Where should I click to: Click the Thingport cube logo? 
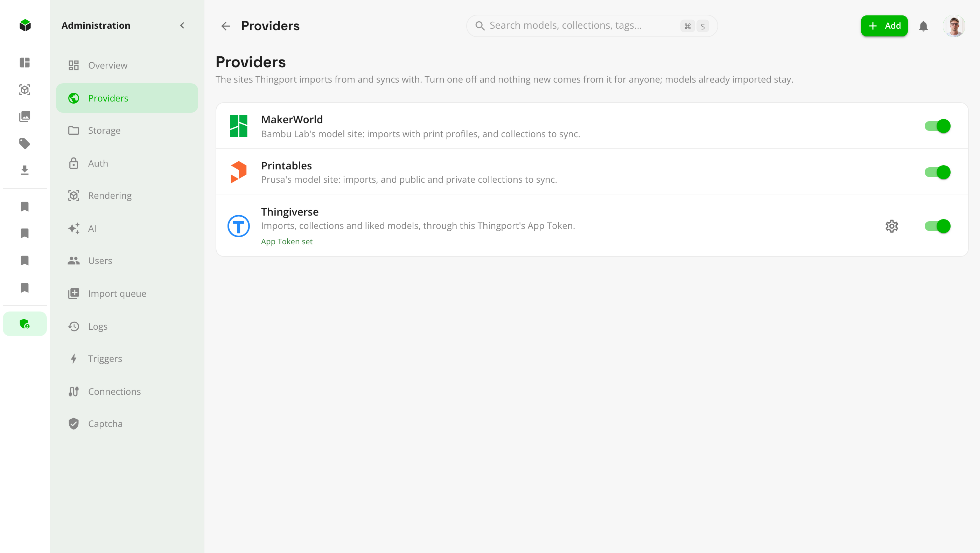coord(25,26)
